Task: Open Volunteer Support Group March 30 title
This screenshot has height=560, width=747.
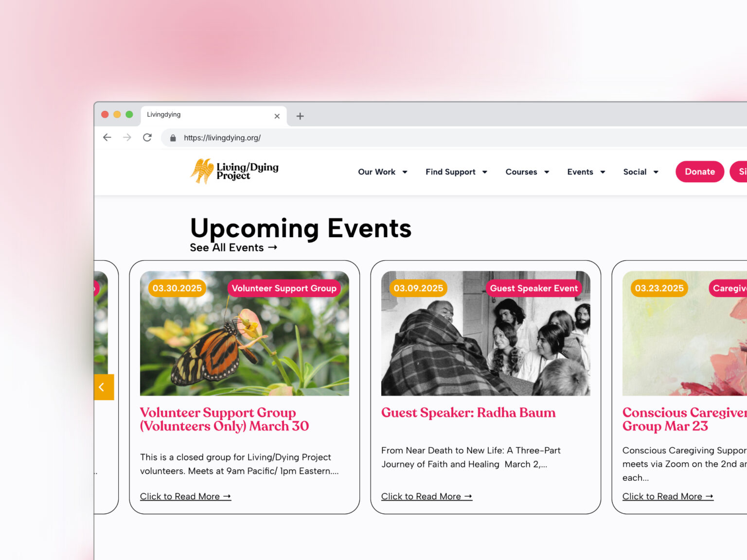Action: pyautogui.click(x=224, y=419)
